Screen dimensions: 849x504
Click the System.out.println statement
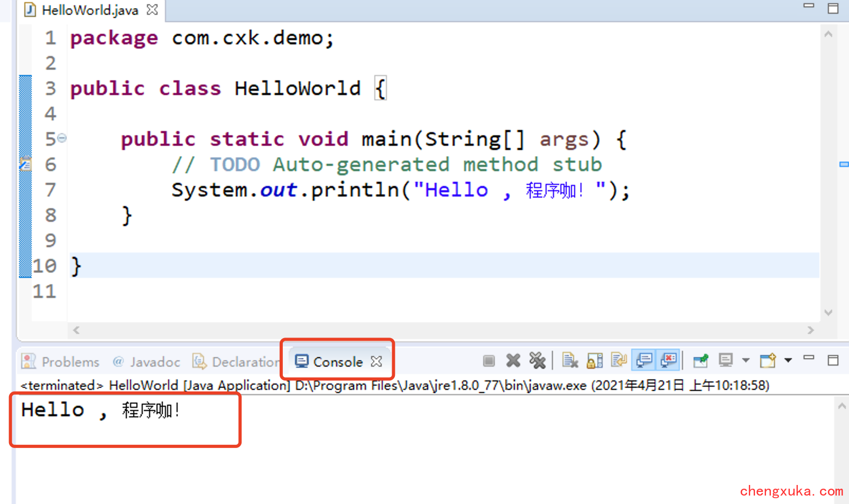[x=401, y=190]
